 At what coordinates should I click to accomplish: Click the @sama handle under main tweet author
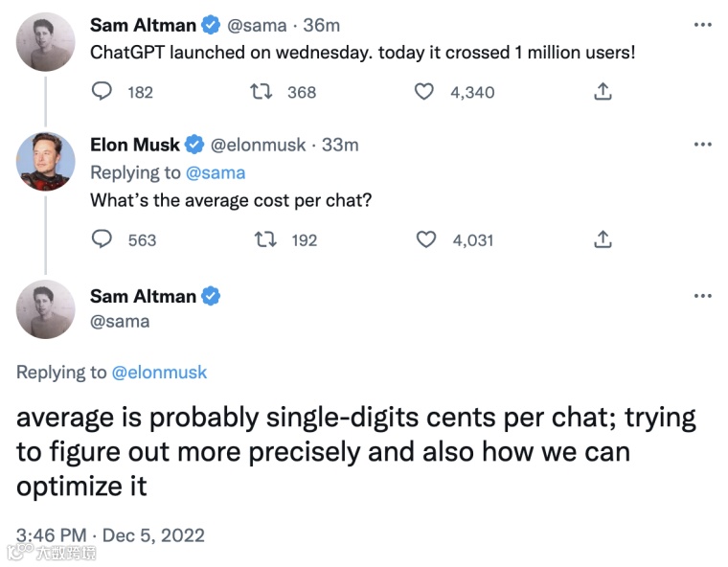point(119,321)
